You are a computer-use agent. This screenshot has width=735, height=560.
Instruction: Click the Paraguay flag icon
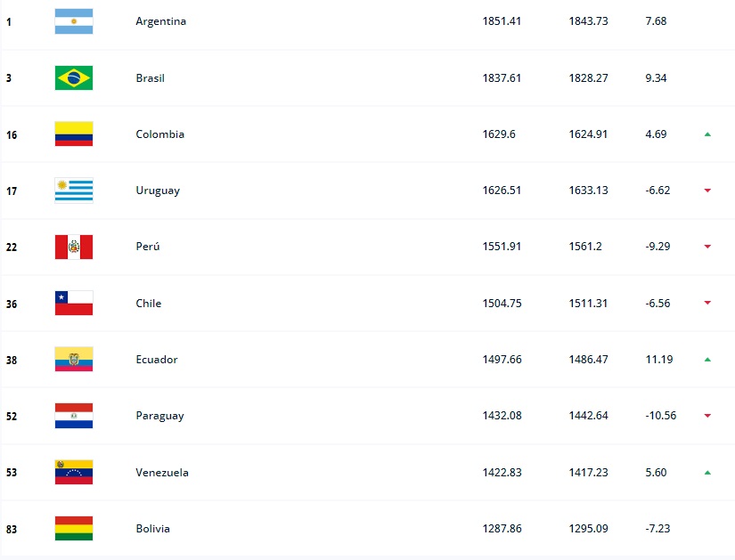click(x=74, y=416)
